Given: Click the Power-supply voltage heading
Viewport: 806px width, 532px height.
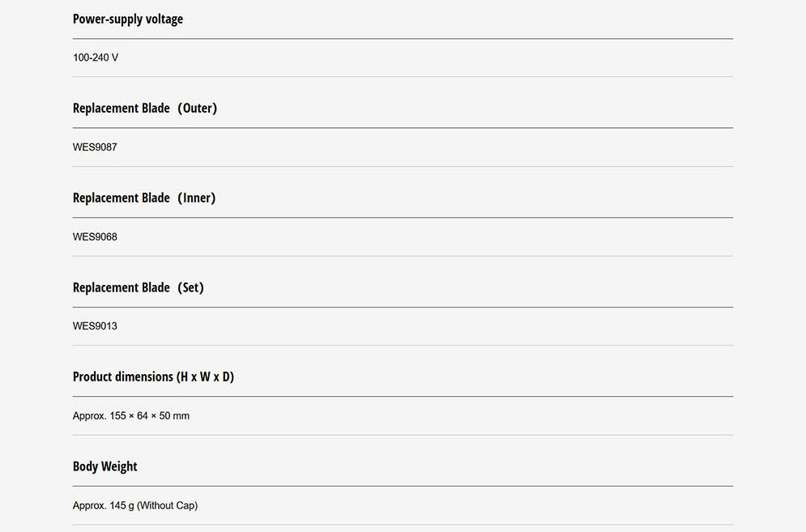Looking at the screenshot, I should 127,19.
